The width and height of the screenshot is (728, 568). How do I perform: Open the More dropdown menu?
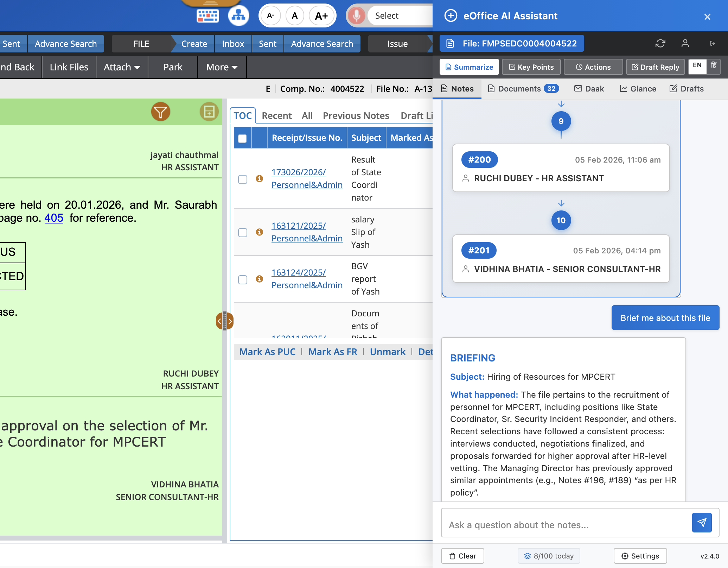(222, 67)
